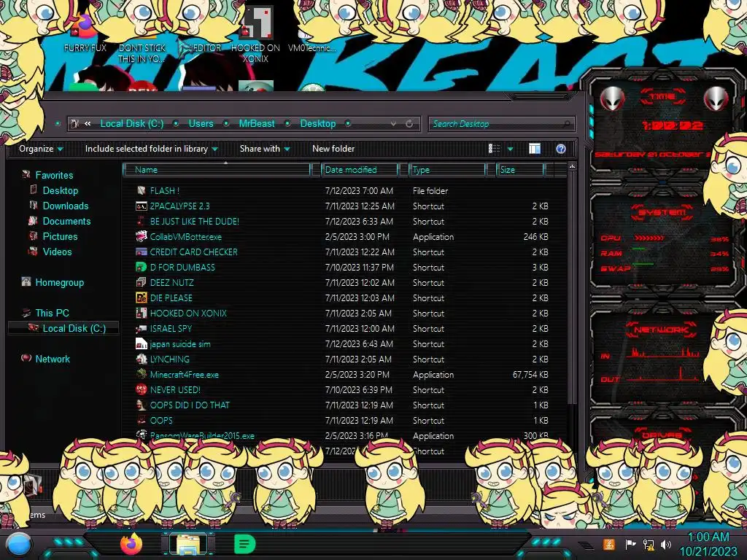Image resolution: width=747 pixels, height=560 pixels.
Task: Click the address bar refresh icon
Action: click(409, 124)
